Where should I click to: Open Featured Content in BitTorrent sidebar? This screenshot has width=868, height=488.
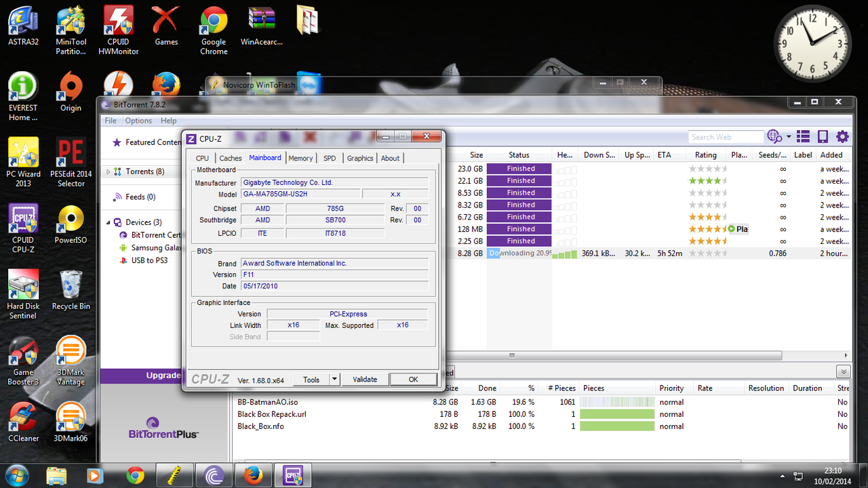coord(147,142)
